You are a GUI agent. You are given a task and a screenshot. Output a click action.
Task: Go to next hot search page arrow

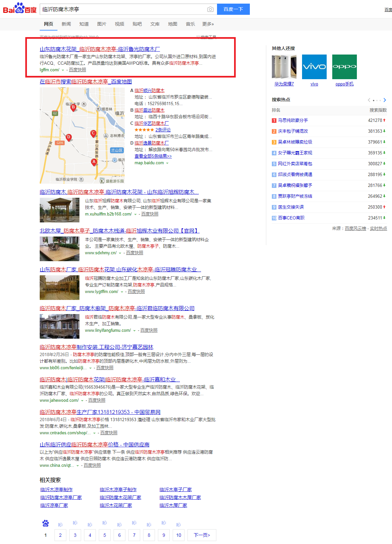point(385,100)
